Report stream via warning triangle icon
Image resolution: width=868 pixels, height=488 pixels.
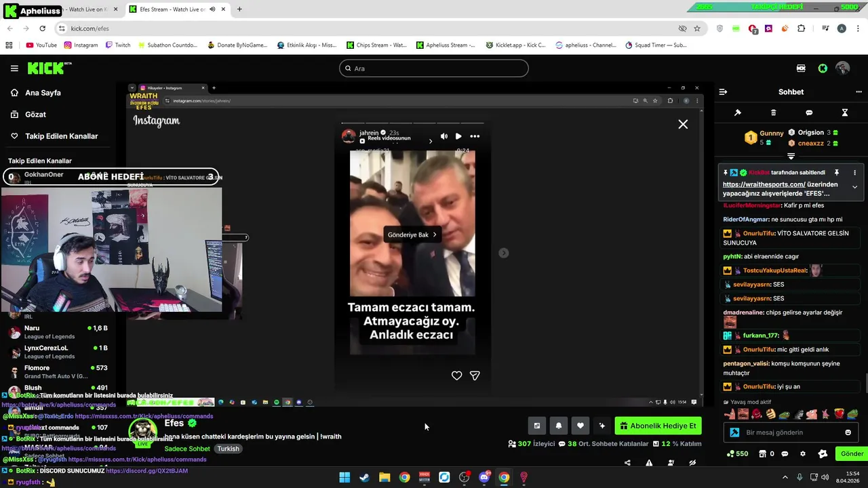[649, 463]
